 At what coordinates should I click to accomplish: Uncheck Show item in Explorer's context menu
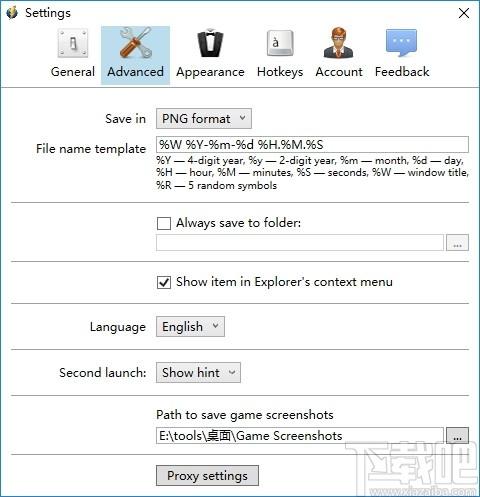click(x=164, y=282)
